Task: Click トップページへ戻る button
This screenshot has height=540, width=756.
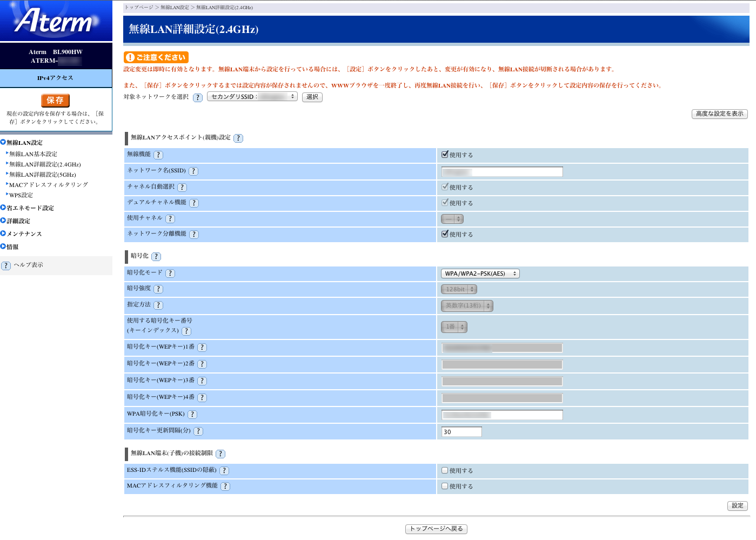Action: pyautogui.click(x=436, y=529)
